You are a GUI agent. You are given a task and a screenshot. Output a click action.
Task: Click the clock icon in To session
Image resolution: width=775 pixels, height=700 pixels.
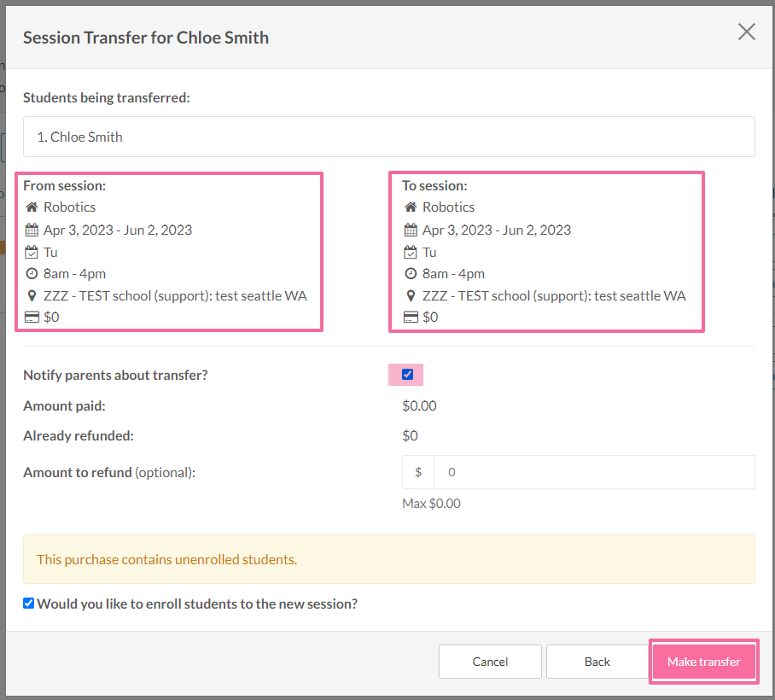[x=411, y=273]
